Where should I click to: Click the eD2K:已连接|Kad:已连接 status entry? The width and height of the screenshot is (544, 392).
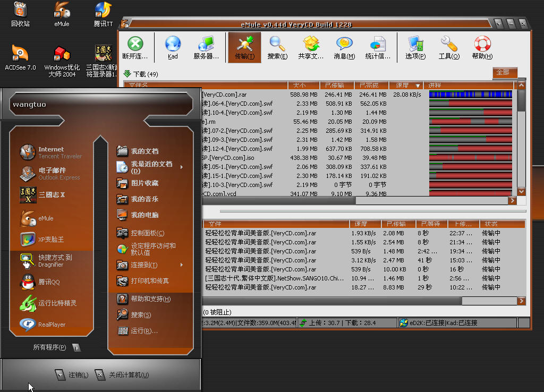tap(457, 323)
